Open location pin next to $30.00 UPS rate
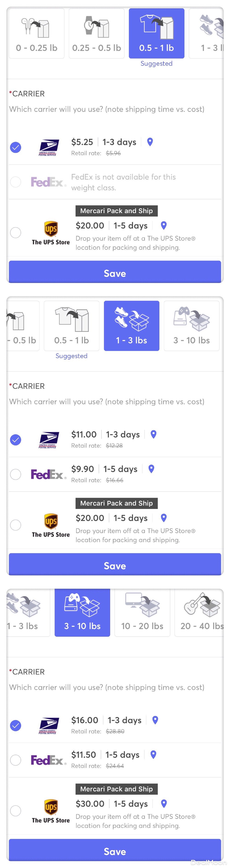230x868 pixels. point(164,803)
